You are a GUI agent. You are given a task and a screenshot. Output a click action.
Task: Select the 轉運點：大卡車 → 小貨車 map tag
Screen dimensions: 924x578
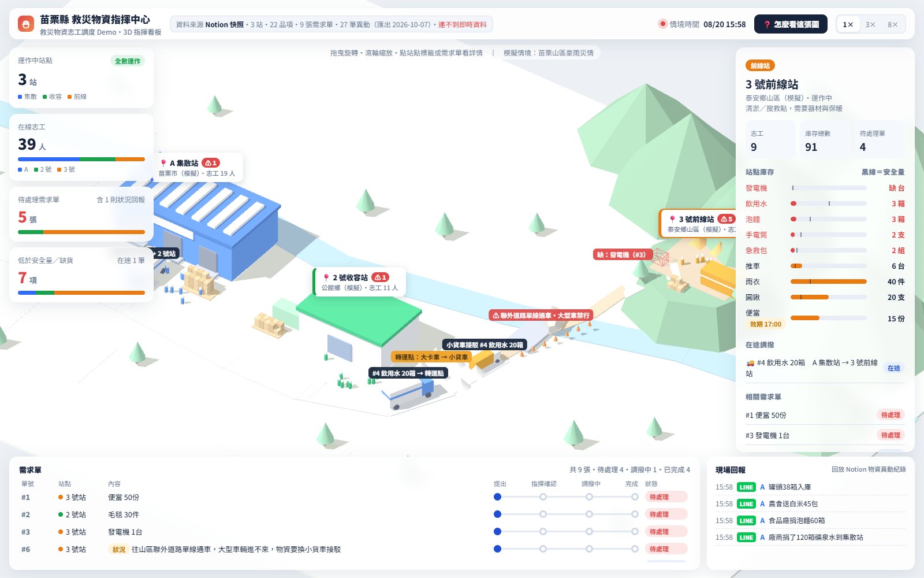coord(431,357)
